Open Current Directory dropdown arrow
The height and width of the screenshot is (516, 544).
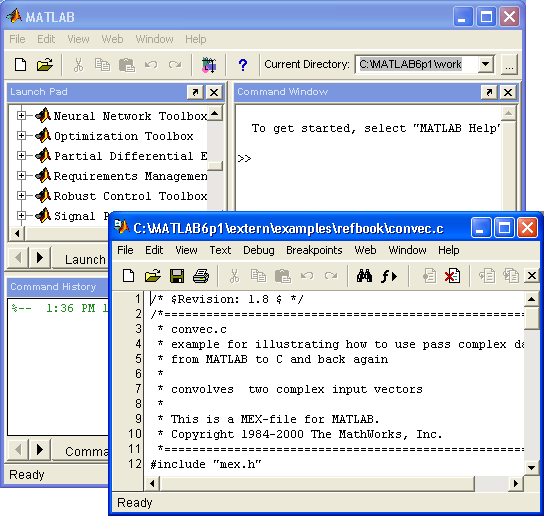coord(486,65)
